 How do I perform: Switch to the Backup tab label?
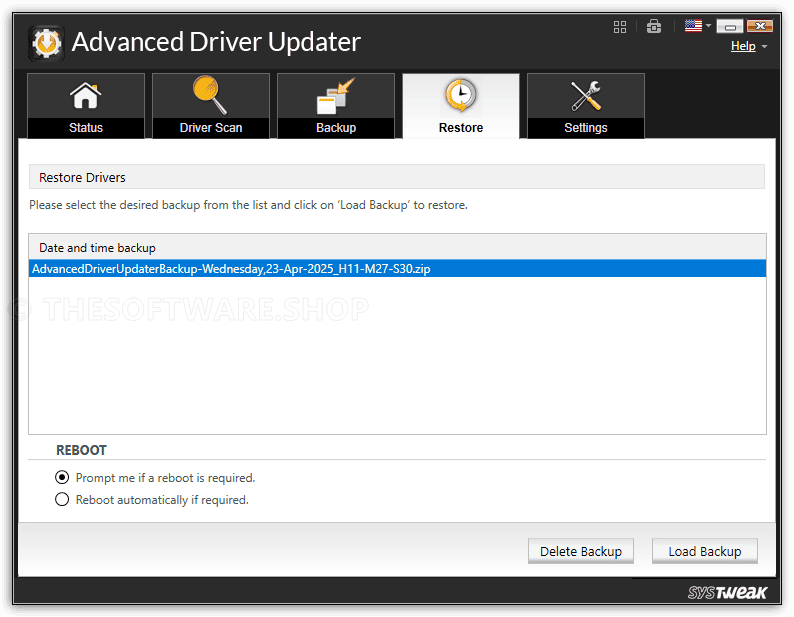pos(336,128)
